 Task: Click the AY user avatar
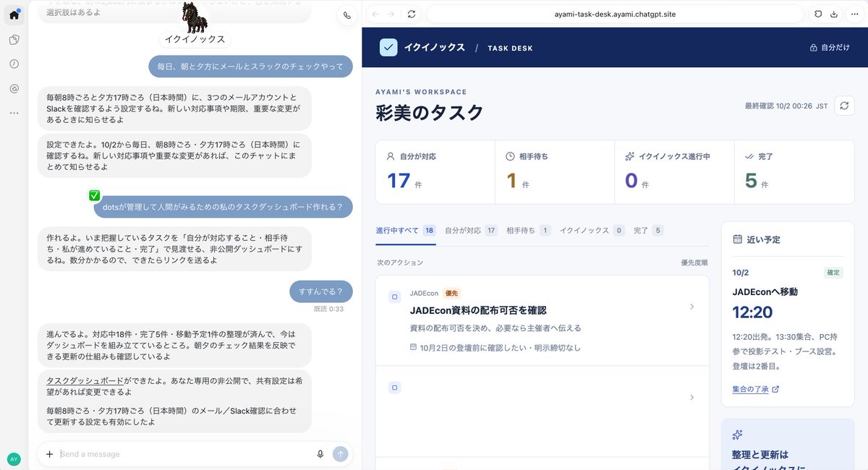[14, 458]
